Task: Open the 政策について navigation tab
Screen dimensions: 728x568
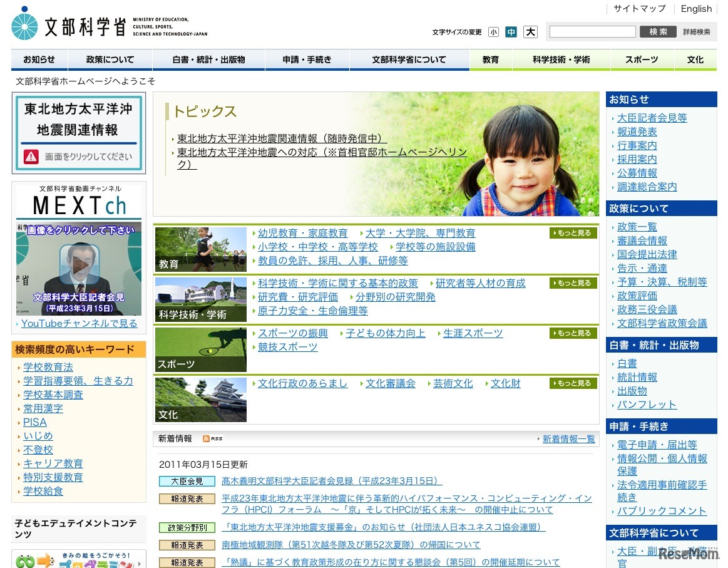Action: [x=110, y=60]
